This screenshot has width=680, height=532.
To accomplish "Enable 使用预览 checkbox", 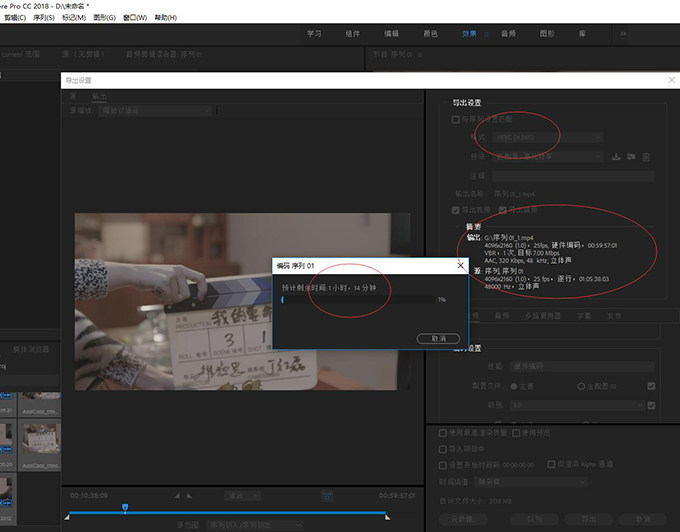I will point(516,433).
